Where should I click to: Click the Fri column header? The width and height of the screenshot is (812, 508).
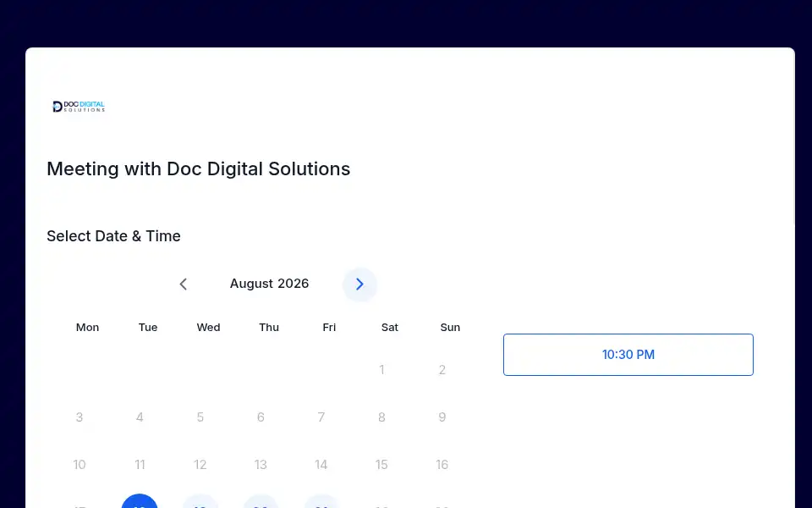coord(329,327)
